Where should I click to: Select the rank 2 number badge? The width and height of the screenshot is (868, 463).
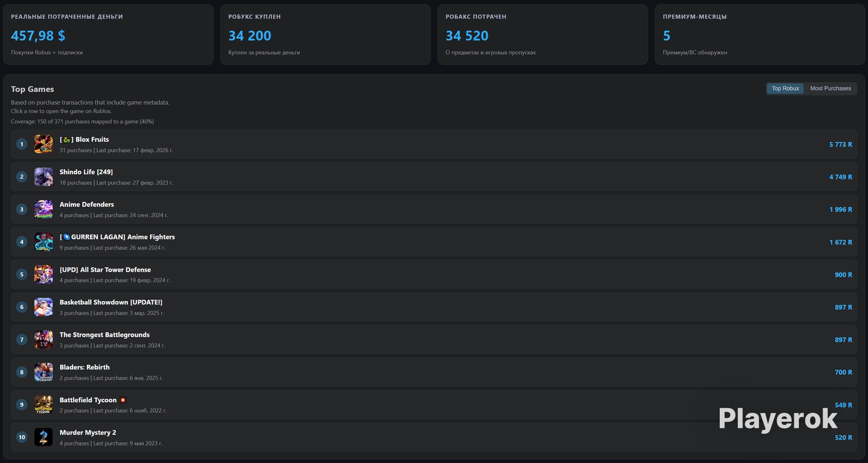click(22, 177)
